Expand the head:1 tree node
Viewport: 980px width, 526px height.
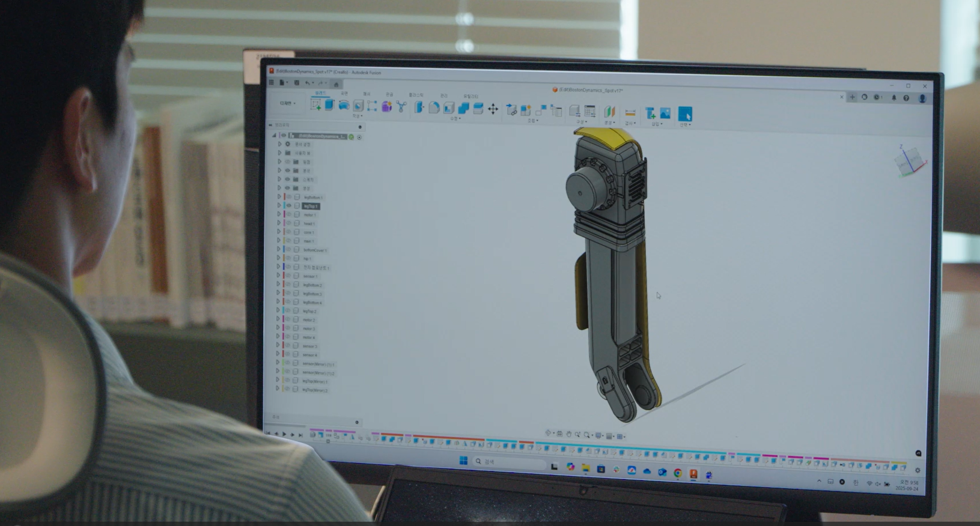tap(279, 223)
